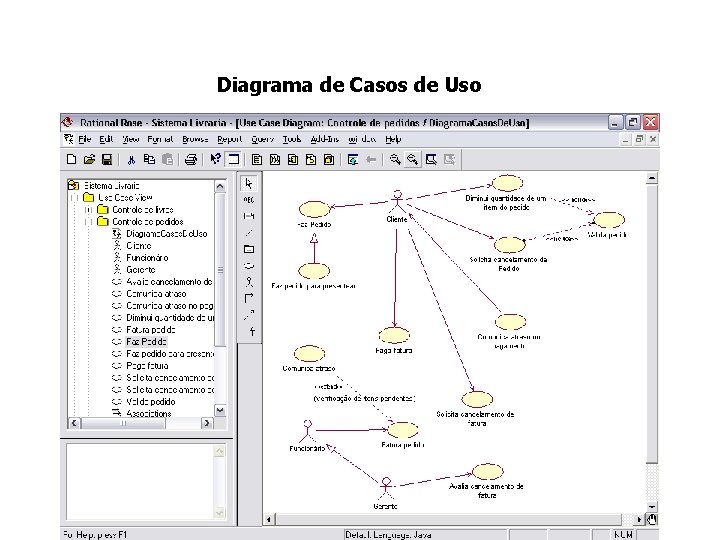The width and height of the screenshot is (720, 540).
Task: Select the Dependency dashed-arrow tool
Action: click(249, 315)
